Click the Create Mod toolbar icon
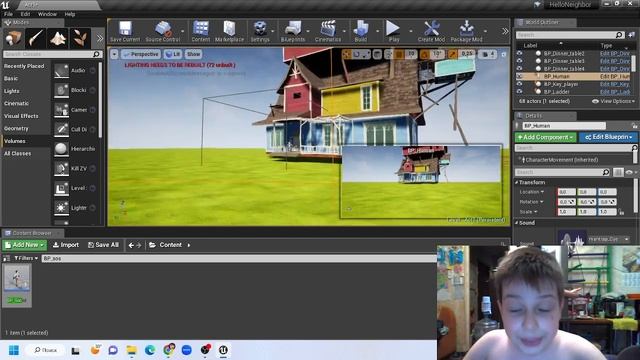The width and height of the screenshot is (640, 360). [431, 31]
